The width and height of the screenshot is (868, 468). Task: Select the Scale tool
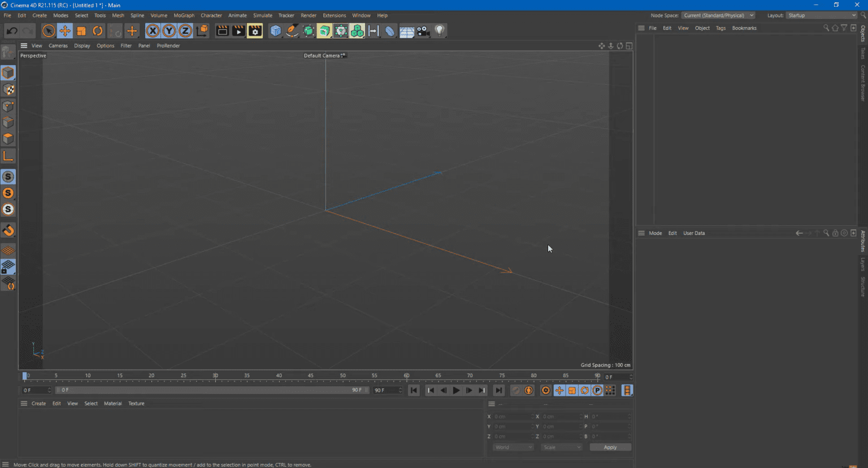[81, 31]
